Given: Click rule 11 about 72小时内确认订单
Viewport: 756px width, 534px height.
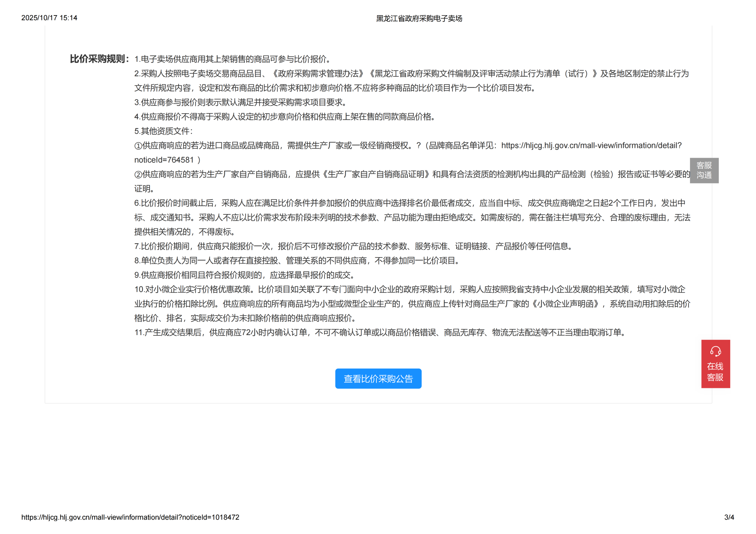Looking at the screenshot, I should point(381,333).
